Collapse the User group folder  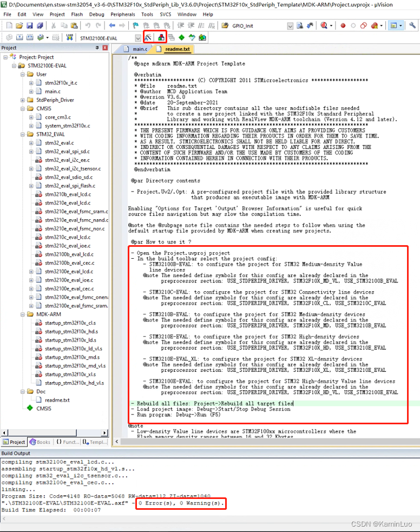click(x=22, y=74)
